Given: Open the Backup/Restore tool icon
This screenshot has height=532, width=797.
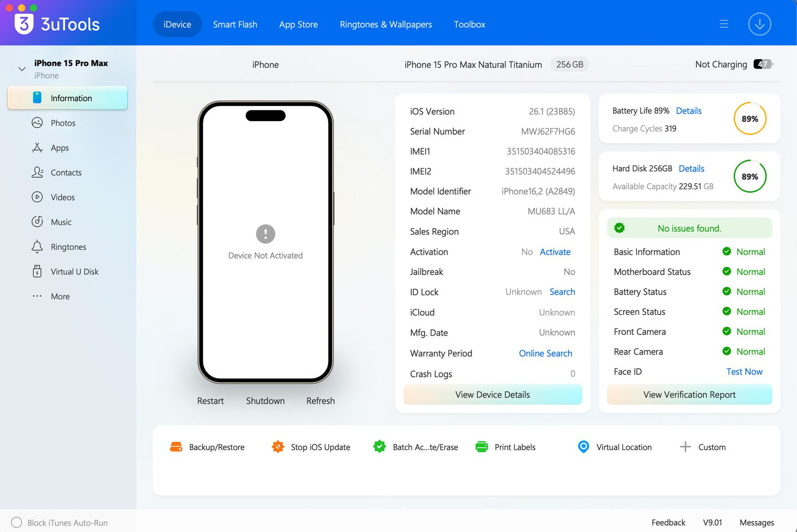Looking at the screenshot, I should coord(176,447).
